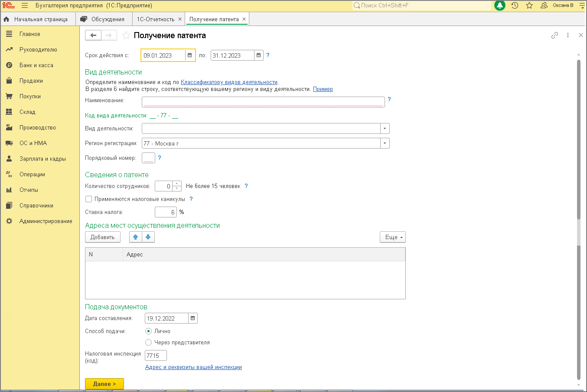
Task: Open favorites star in title bar
Action: click(529, 6)
